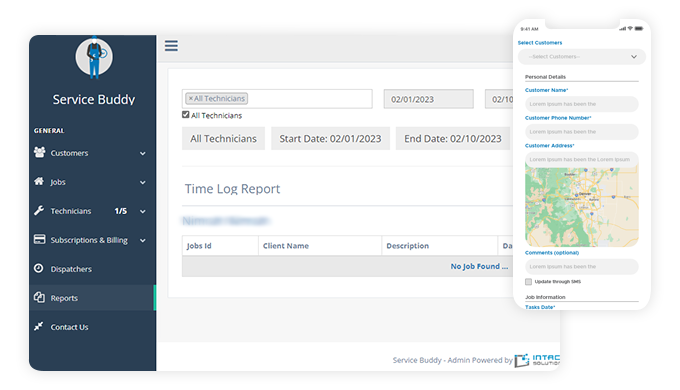
Task: Click the Customer Name field on phone
Action: click(x=582, y=104)
